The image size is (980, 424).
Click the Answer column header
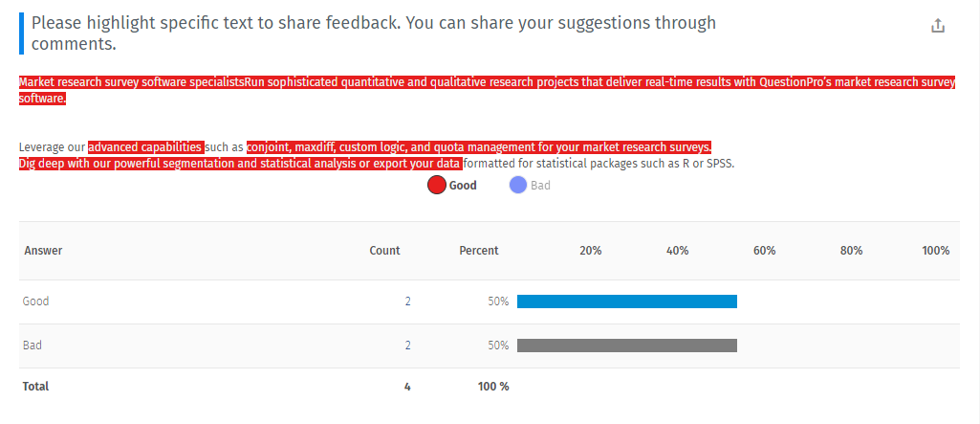[43, 251]
